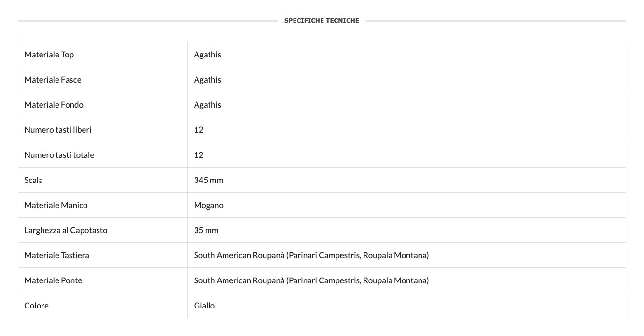Click the Numero tasti totale label
The width and height of the screenshot is (644, 336).
tap(59, 155)
